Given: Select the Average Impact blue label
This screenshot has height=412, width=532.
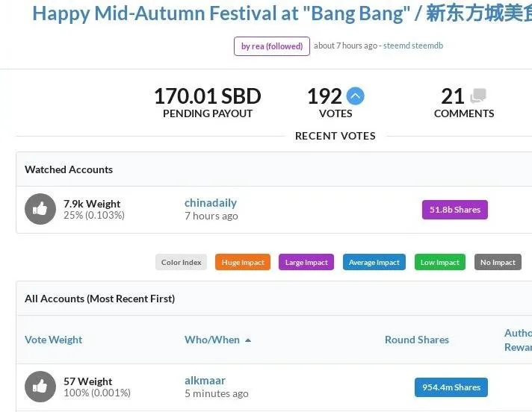Looking at the screenshot, I should click(374, 262).
